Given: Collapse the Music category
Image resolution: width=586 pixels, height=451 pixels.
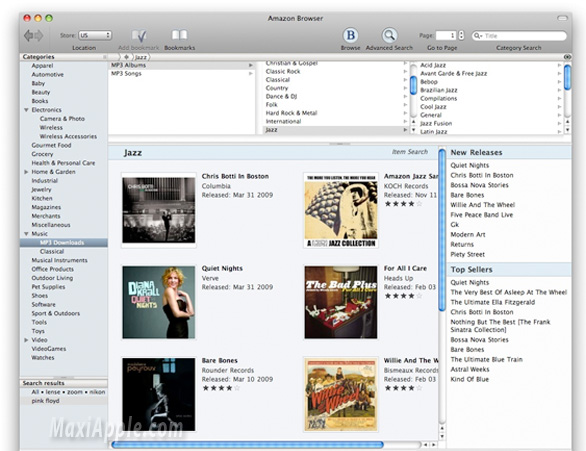Looking at the screenshot, I should click(x=26, y=234).
